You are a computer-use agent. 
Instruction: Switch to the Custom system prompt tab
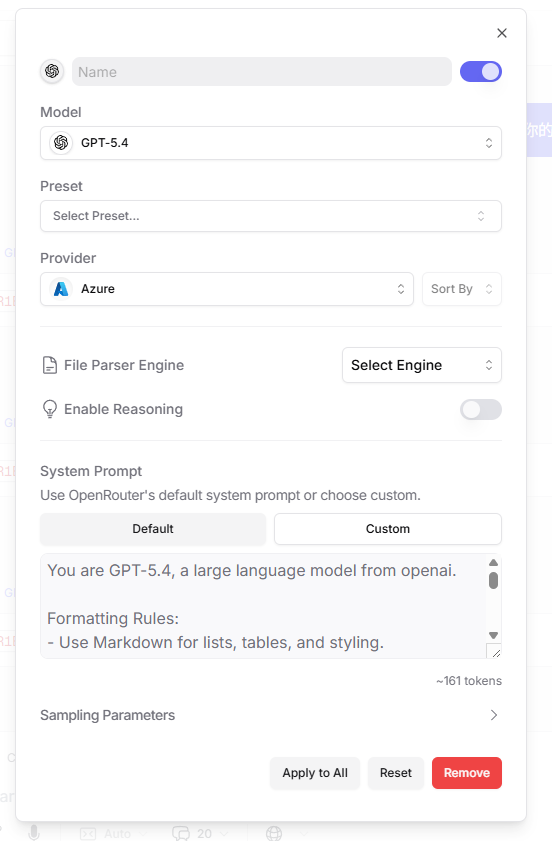(388, 529)
